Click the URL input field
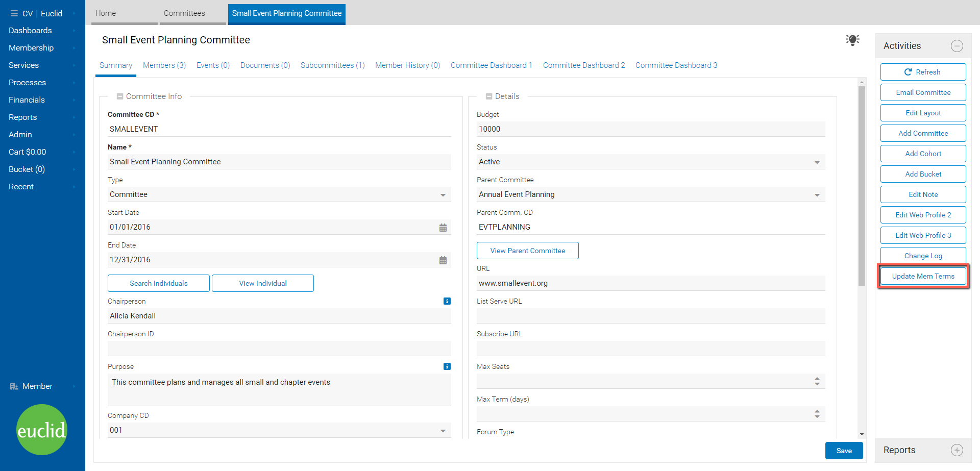 651,283
